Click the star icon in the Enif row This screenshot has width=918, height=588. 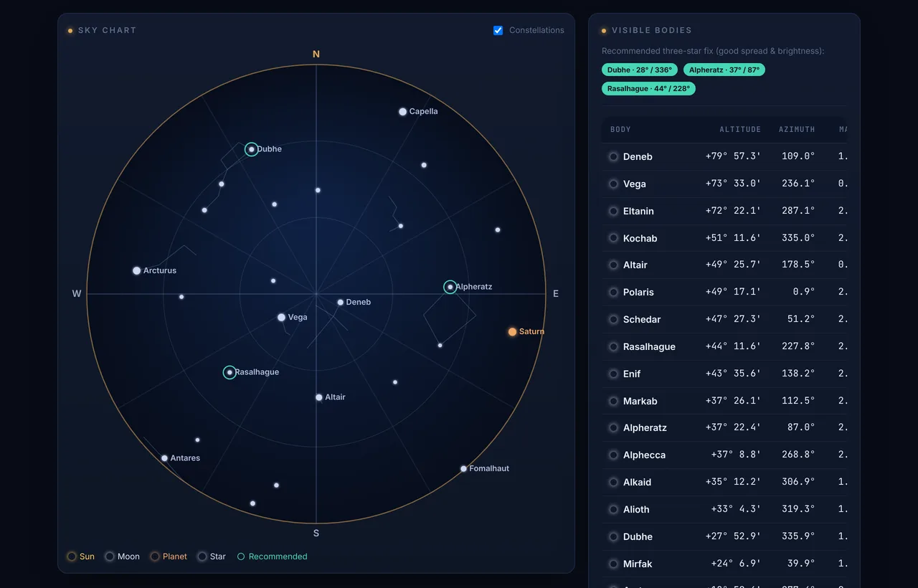click(613, 374)
